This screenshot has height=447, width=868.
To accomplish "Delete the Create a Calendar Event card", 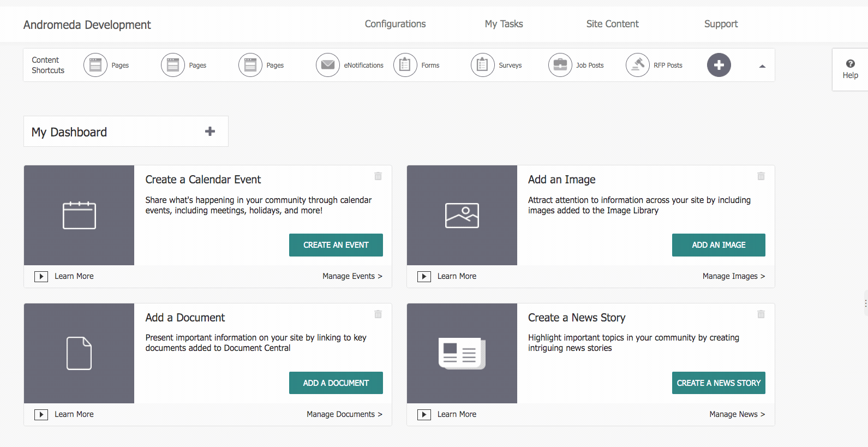I will [378, 176].
